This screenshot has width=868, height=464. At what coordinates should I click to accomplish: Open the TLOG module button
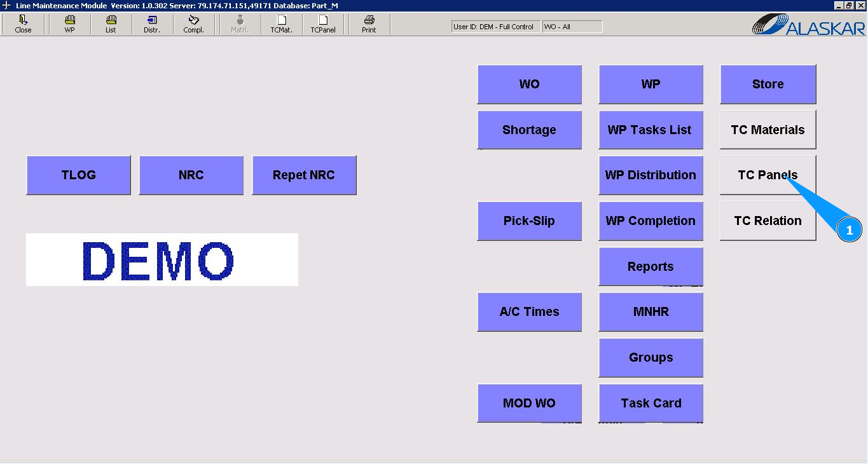point(78,175)
